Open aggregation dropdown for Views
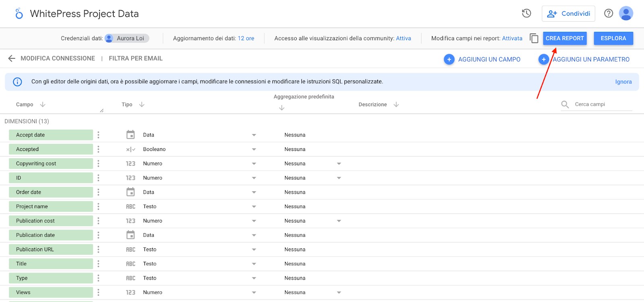The height and width of the screenshot is (302, 644). click(339, 292)
